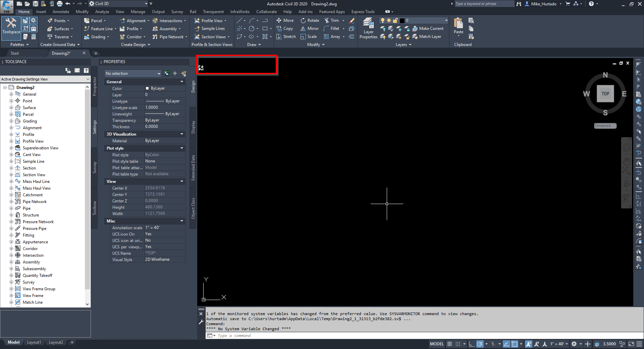Select the Stretch tool
The width and height of the screenshot is (644, 349).
point(285,37)
